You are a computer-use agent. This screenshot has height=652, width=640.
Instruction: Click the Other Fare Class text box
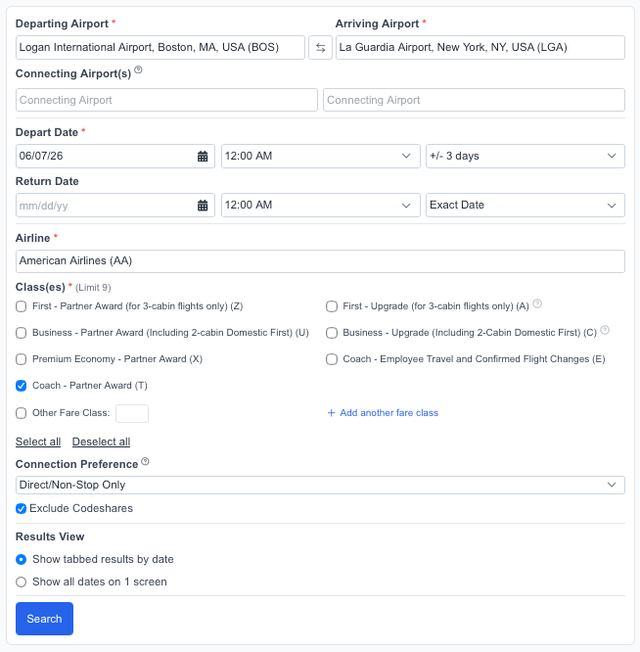(x=132, y=413)
